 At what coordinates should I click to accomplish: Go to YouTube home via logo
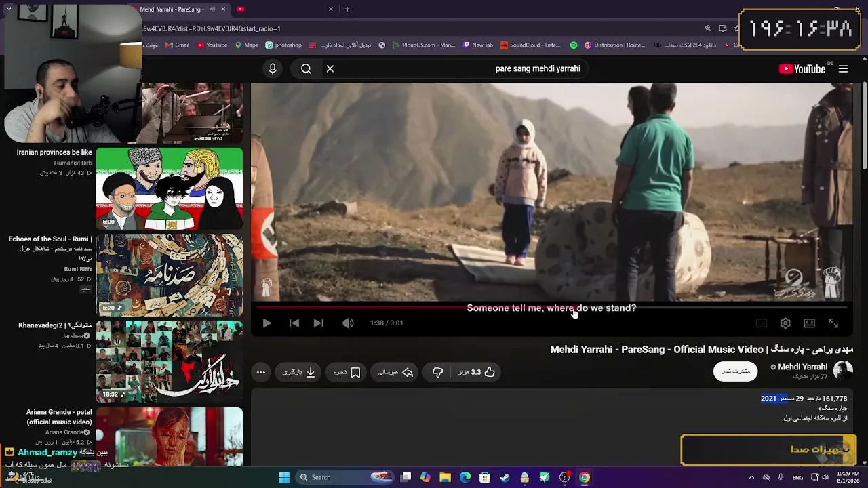pyautogui.click(x=802, y=68)
